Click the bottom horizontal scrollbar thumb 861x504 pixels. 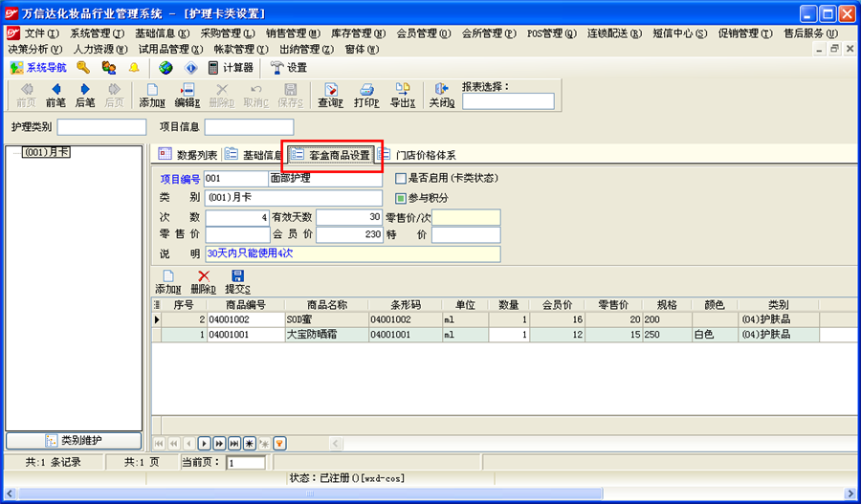[311, 493]
